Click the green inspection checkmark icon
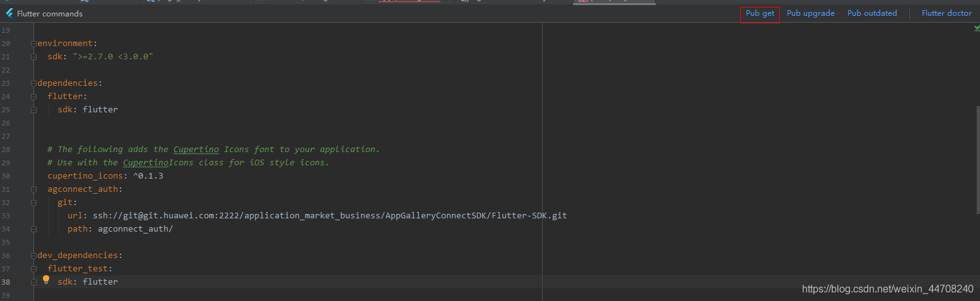Image resolution: width=980 pixels, height=301 pixels. (x=977, y=29)
